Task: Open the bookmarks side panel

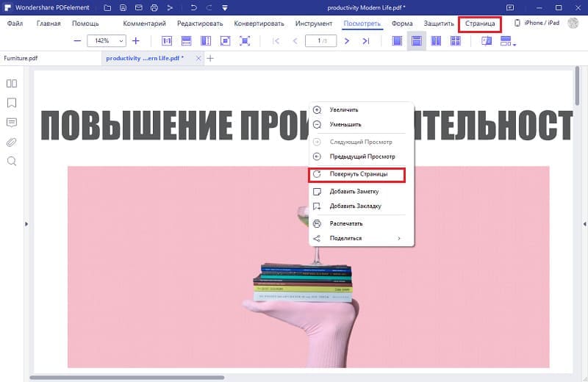Action: tap(12, 103)
